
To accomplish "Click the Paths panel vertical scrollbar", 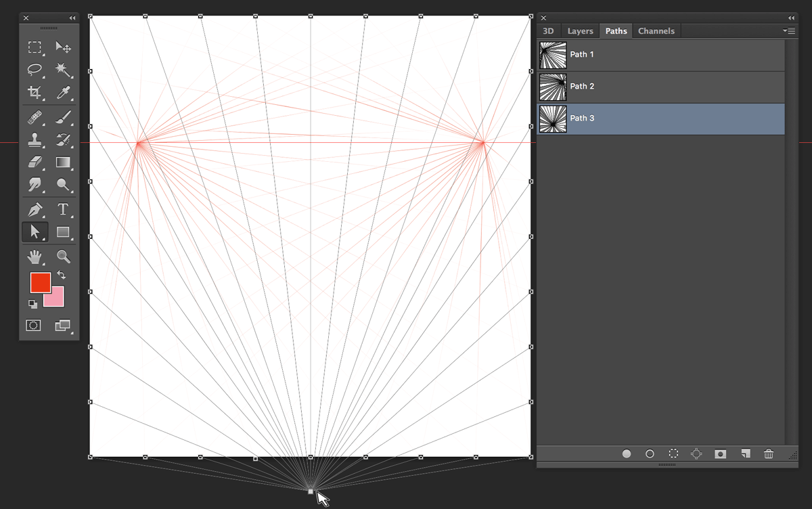I will 791,242.
